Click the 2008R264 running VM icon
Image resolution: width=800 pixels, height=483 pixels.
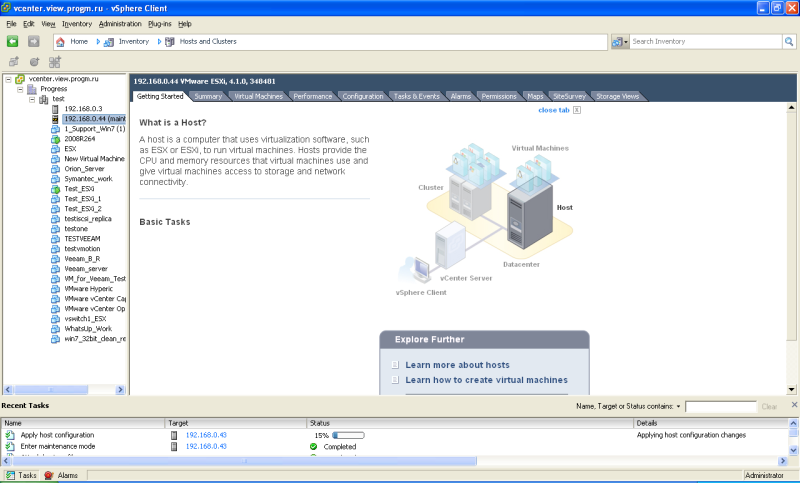(55, 139)
